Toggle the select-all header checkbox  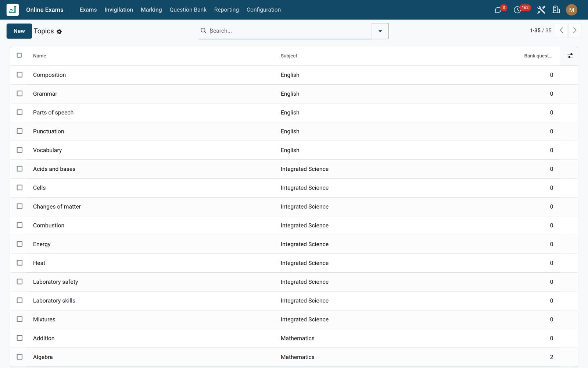[x=19, y=55]
